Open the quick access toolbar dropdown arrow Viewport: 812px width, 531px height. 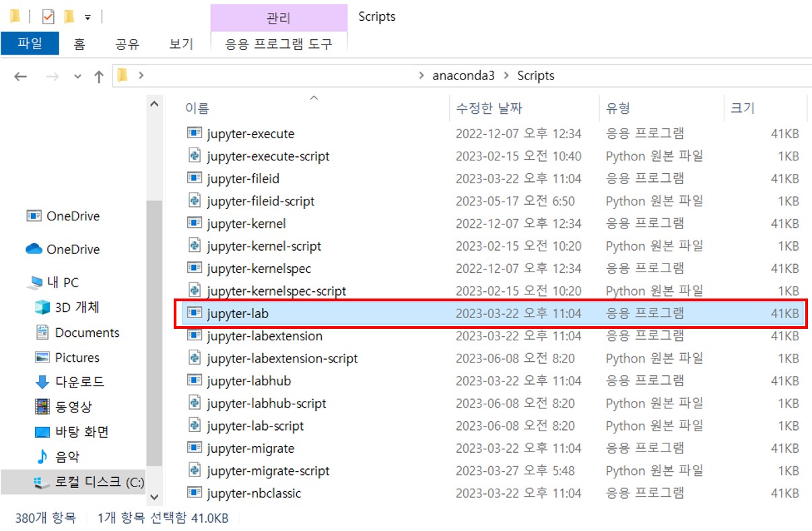pos(88,17)
